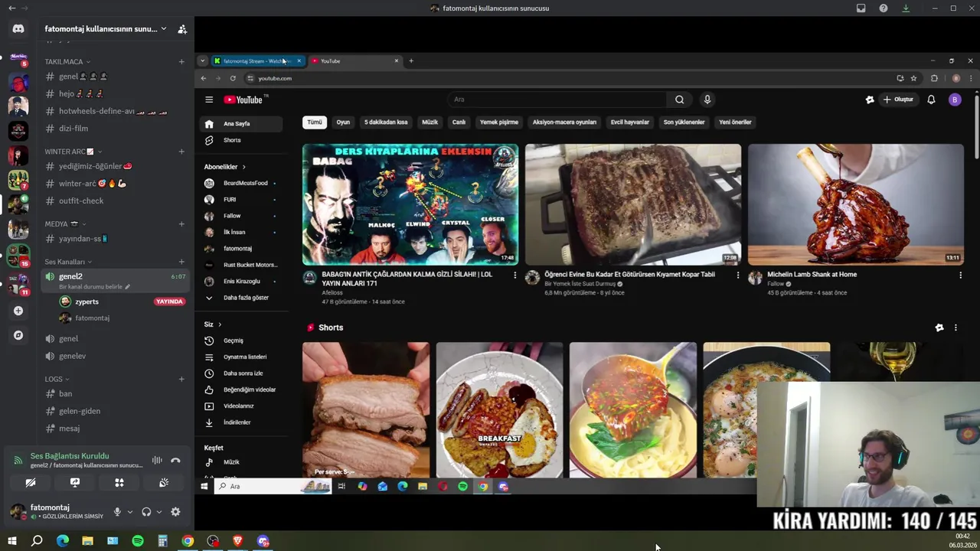This screenshot has width=980, height=551.
Task: Share your screen in Discord
Action: coord(75,483)
